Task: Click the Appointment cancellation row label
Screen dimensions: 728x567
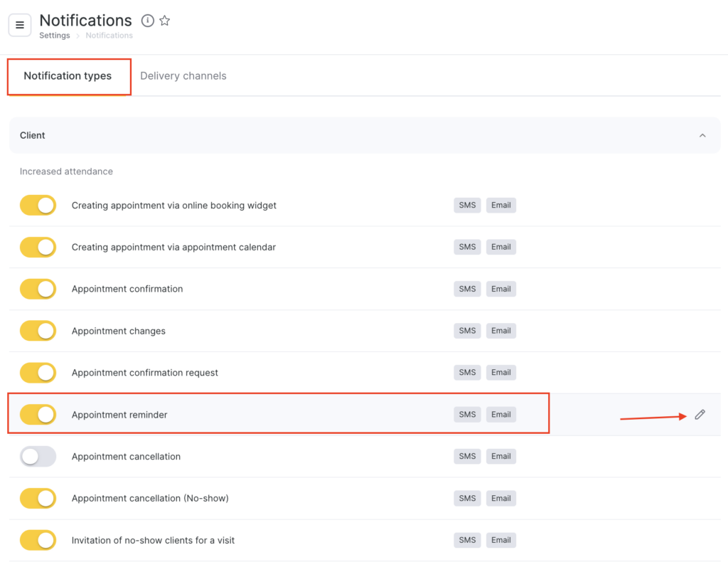Action: click(x=126, y=457)
